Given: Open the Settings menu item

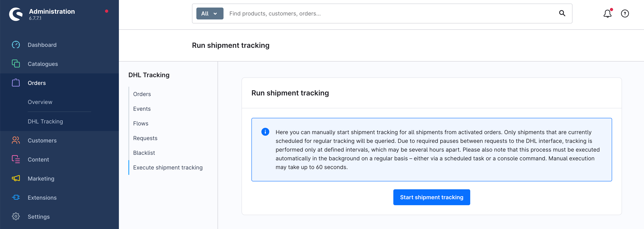Looking at the screenshot, I should pos(38,216).
